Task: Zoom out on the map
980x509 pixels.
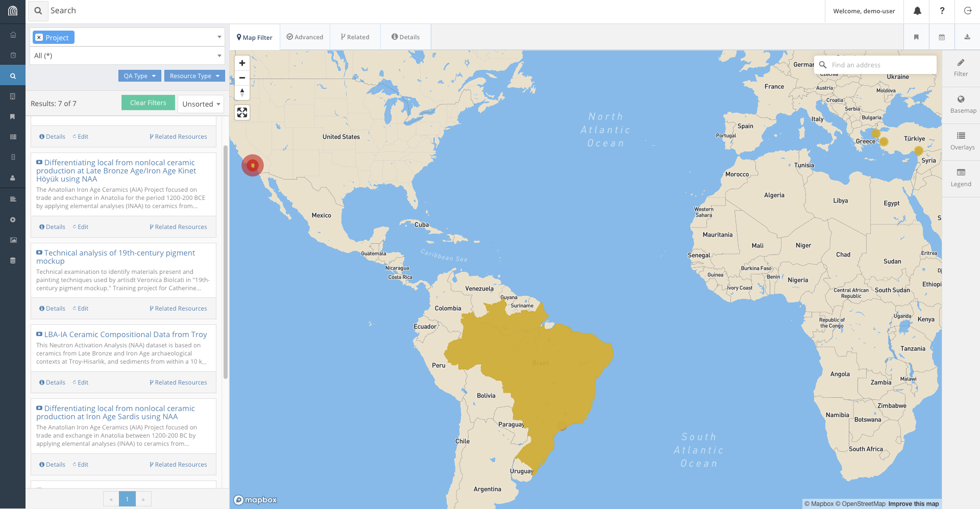Action: click(242, 78)
